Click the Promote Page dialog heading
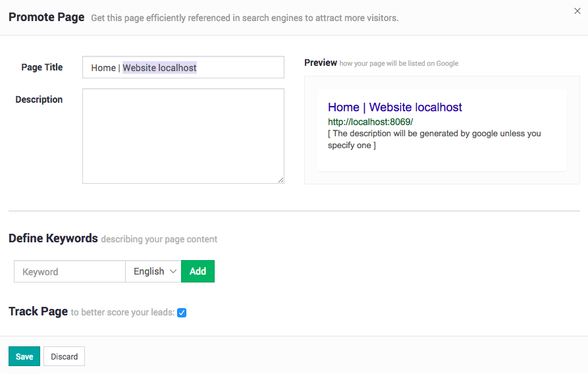 [46, 17]
